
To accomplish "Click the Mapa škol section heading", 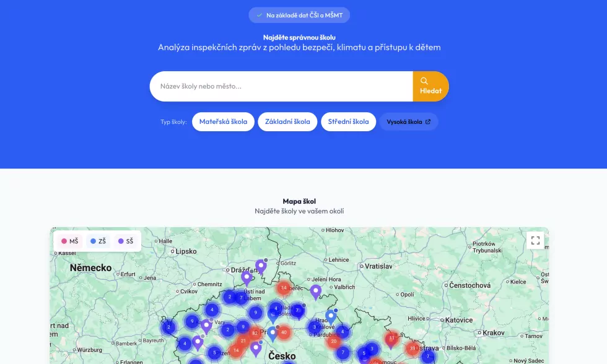I will pos(299,201).
